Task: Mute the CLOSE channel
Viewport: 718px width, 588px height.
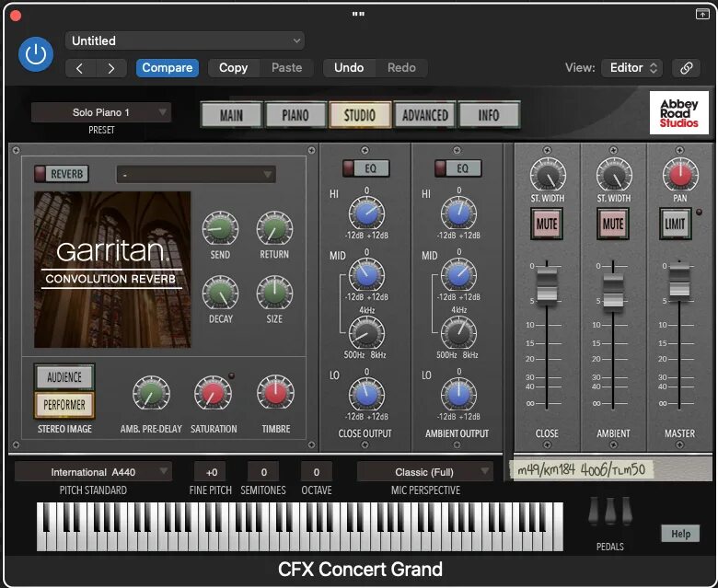Action: click(x=547, y=224)
